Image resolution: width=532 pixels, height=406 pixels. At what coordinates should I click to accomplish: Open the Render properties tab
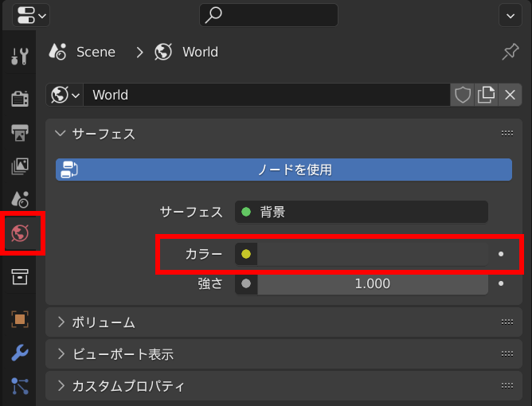(x=19, y=98)
